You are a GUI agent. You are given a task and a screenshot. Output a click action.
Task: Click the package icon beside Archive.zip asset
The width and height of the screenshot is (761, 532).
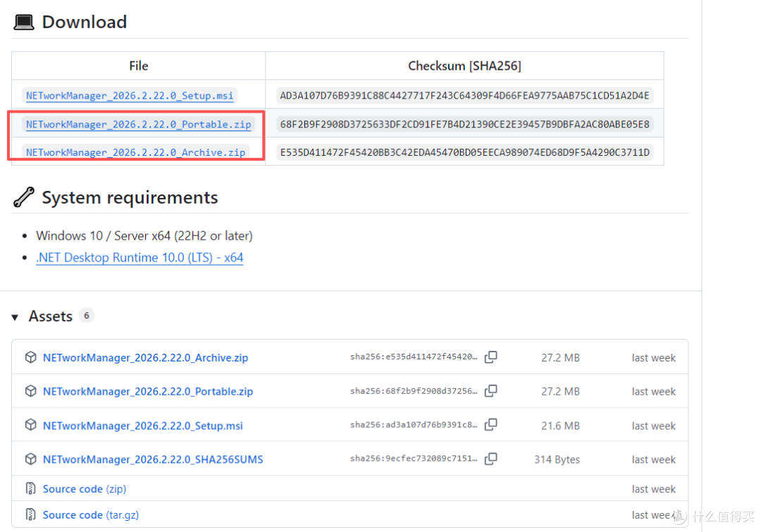[x=30, y=357]
